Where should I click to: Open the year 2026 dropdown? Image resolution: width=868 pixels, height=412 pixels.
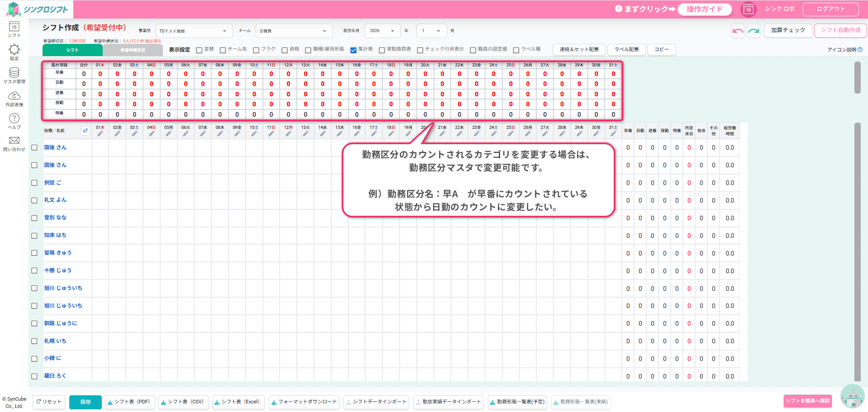click(382, 31)
